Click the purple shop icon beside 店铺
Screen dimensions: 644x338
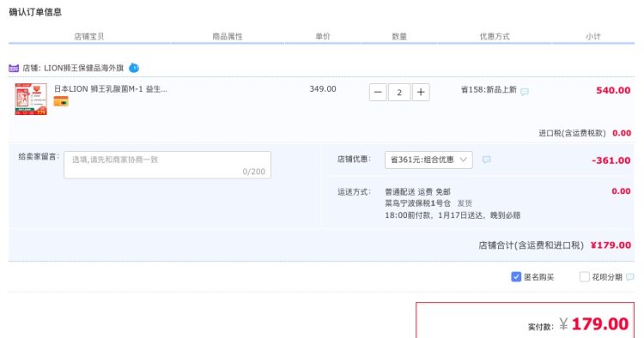(x=14, y=68)
